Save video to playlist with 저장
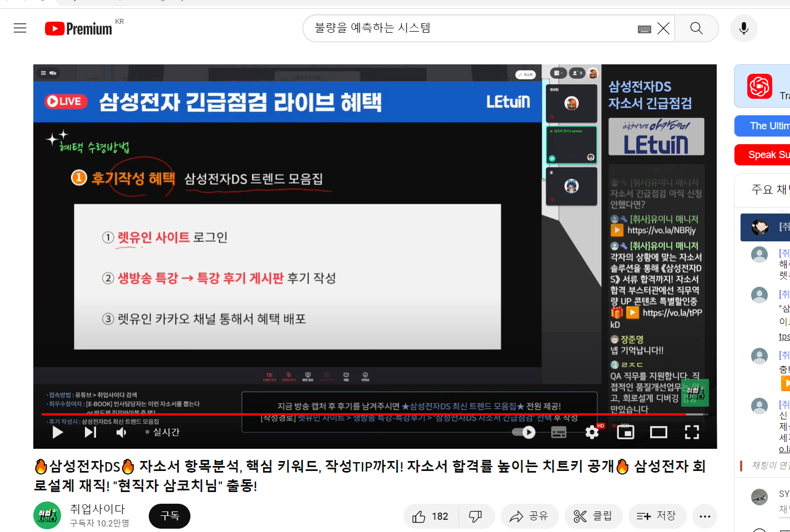The image size is (790, 532). point(657,516)
